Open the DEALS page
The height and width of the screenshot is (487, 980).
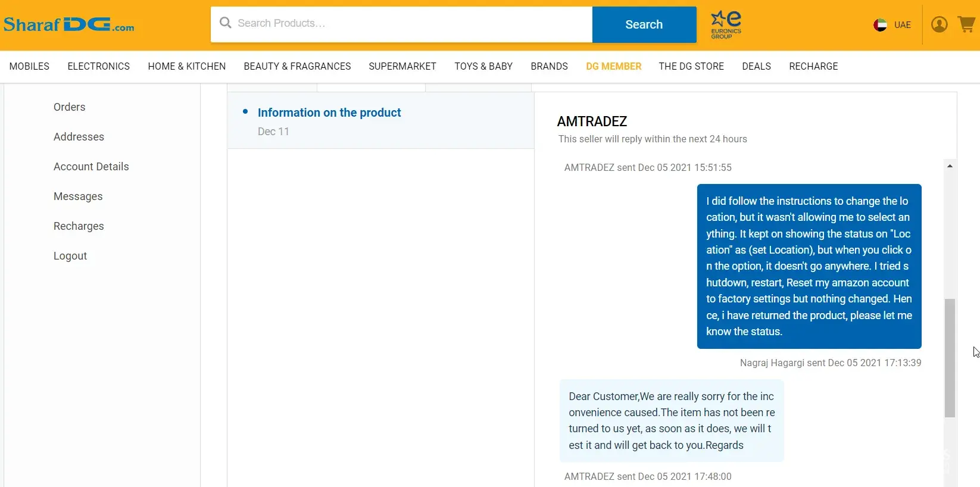pos(756,66)
